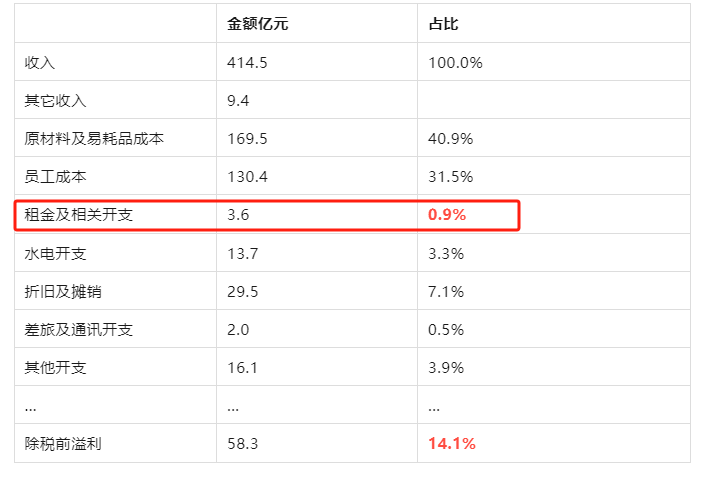Click the 31.5% percentage cell
Screen dimensions: 704x482
point(450,177)
